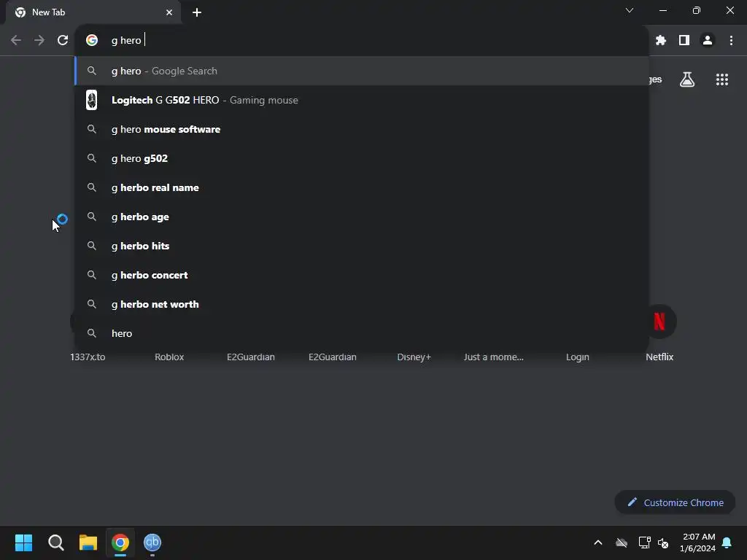
Task: Open the 'Just a mome...' shortcut label
Action: pos(494,357)
